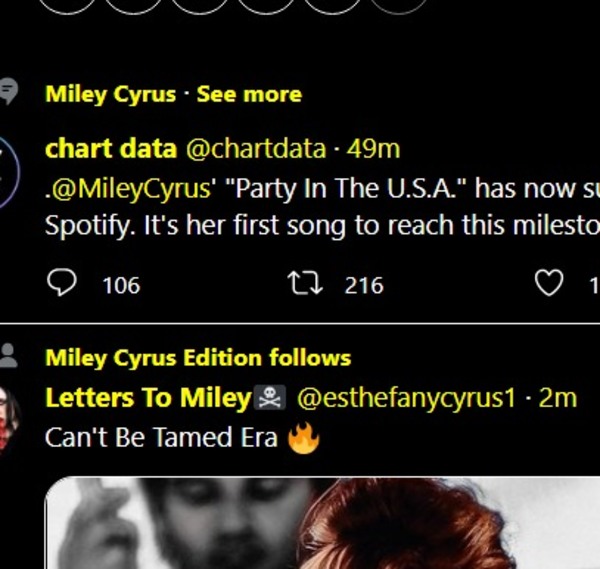The width and height of the screenshot is (600, 569).
Task: Like the chart data tweet with heart icon
Action: pos(549,285)
